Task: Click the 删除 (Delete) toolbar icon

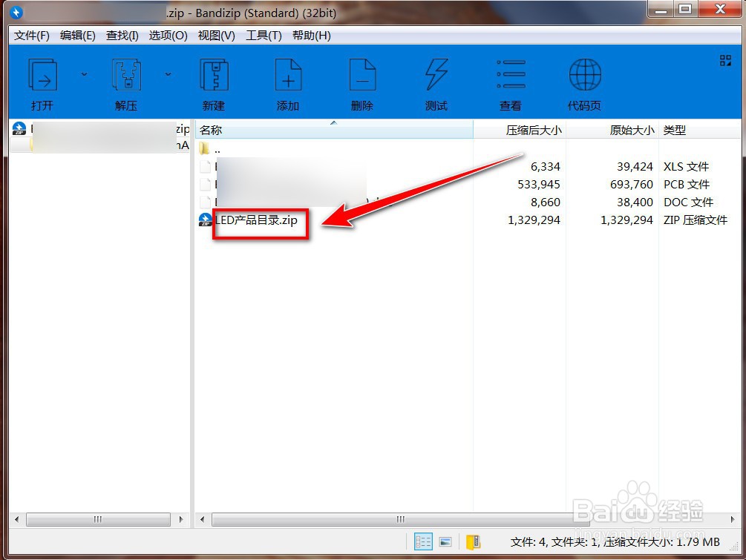Action: pyautogui.click(x=362, y=75)
